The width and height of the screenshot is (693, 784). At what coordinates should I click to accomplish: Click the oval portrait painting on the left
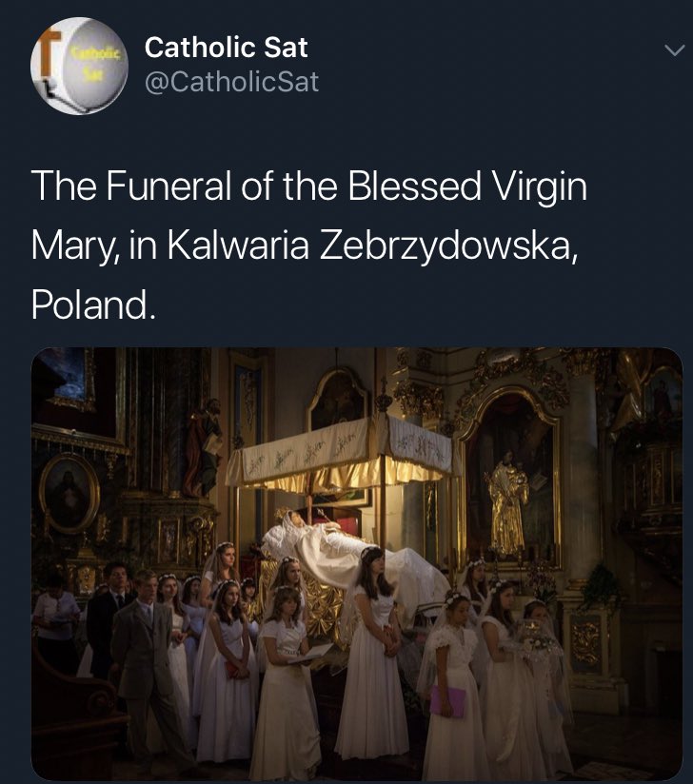tap(69, 492)
